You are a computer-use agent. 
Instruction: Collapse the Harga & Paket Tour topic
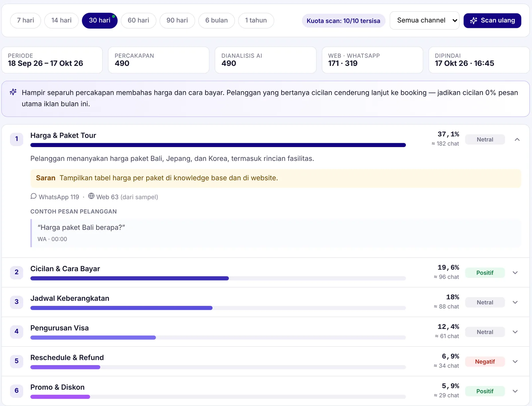tap(517, 139)
